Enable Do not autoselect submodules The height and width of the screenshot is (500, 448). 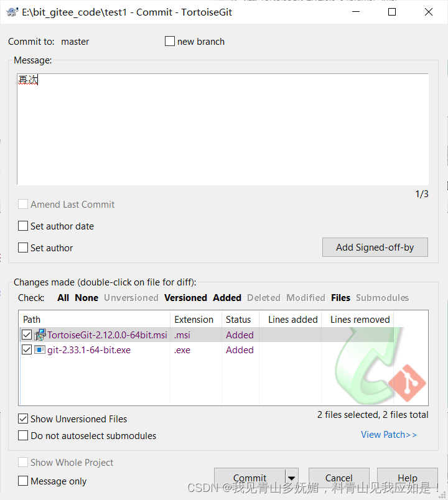23,435
